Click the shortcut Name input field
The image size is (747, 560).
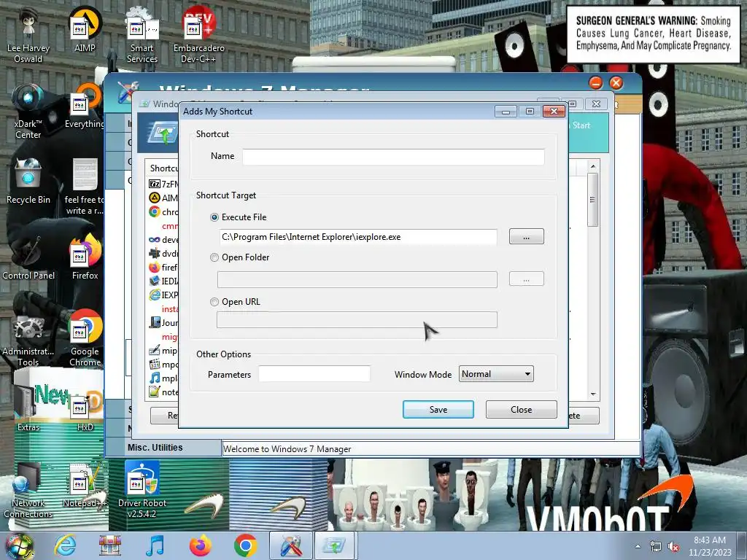click(x=393, y=157)
